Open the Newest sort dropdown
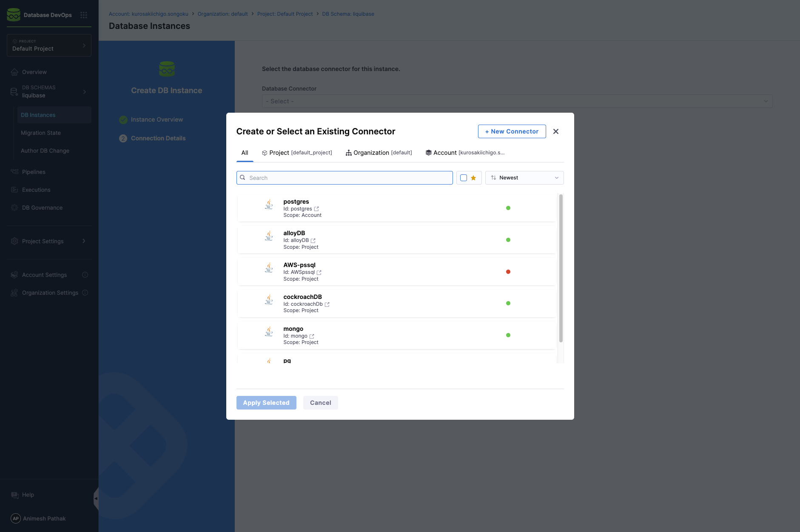 click(x=524, y=178)
